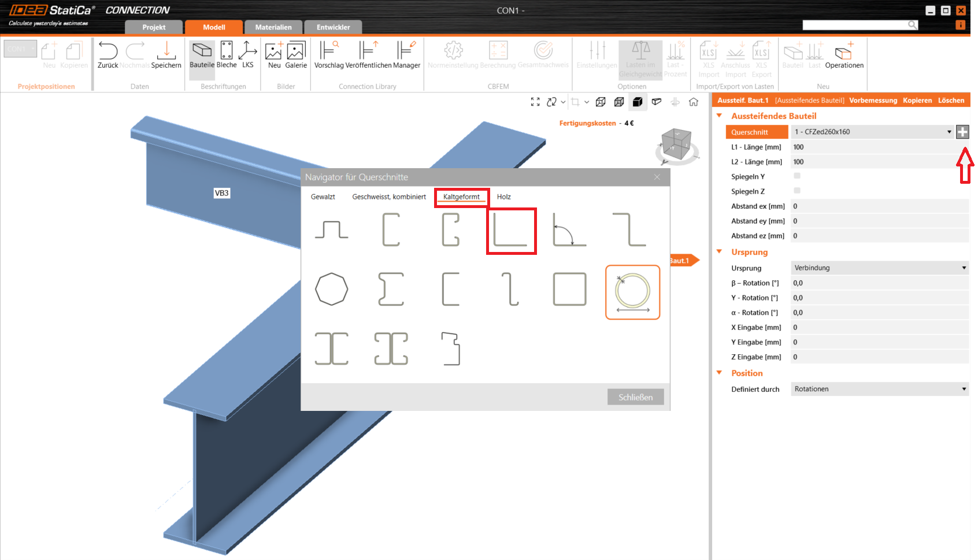This screenshot has height=560, width=978.
Task: Toggle the Spiegeln Y checkbox
Action: [797, 176]
